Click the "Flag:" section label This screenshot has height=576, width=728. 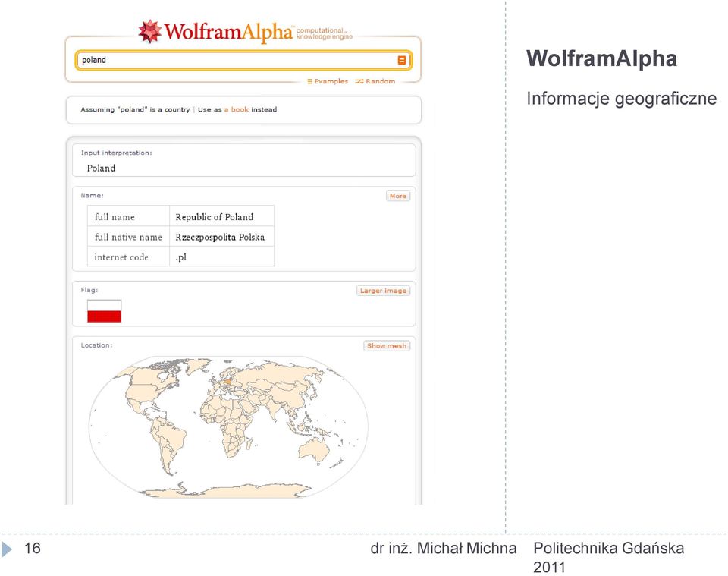[89, 290]
